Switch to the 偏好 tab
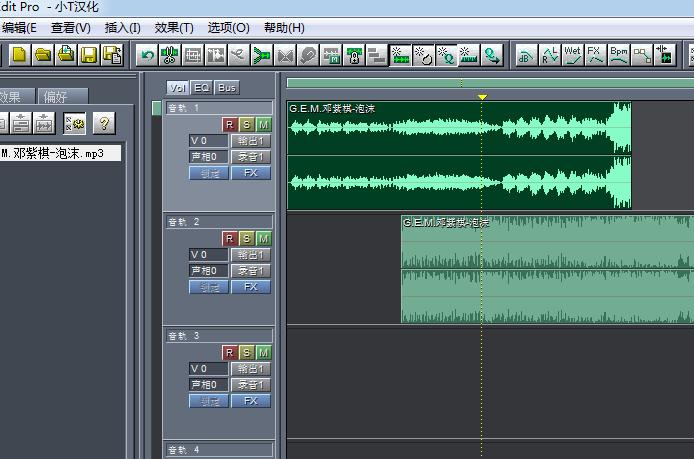694x459 pixels. [63, 96]
